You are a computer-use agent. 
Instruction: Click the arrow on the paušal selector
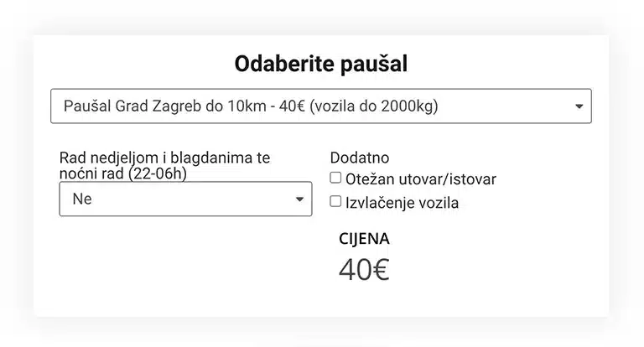pyautogui.click(x=579, y=106)
